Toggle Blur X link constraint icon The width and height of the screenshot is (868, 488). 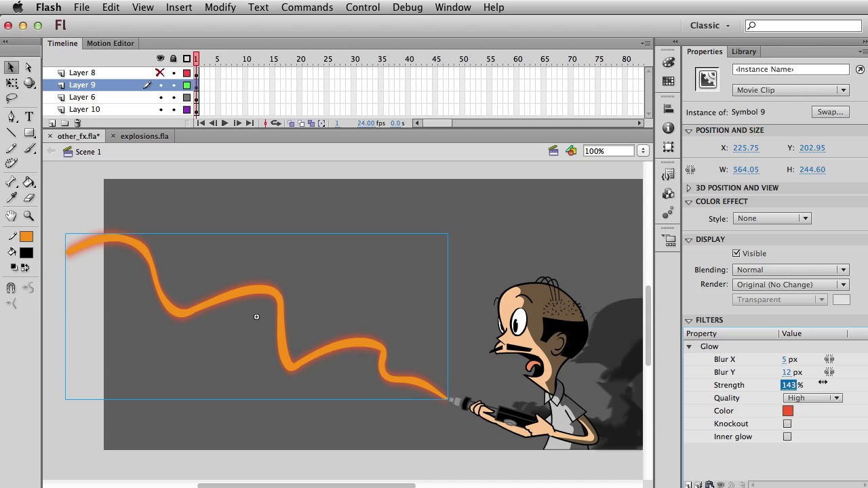coord(829,359)
